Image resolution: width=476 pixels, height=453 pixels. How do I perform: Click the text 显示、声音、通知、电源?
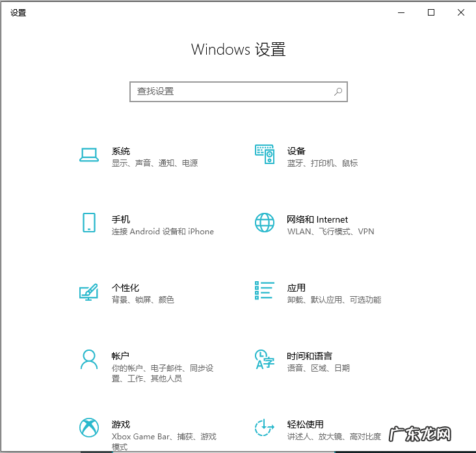pos(155,163)
